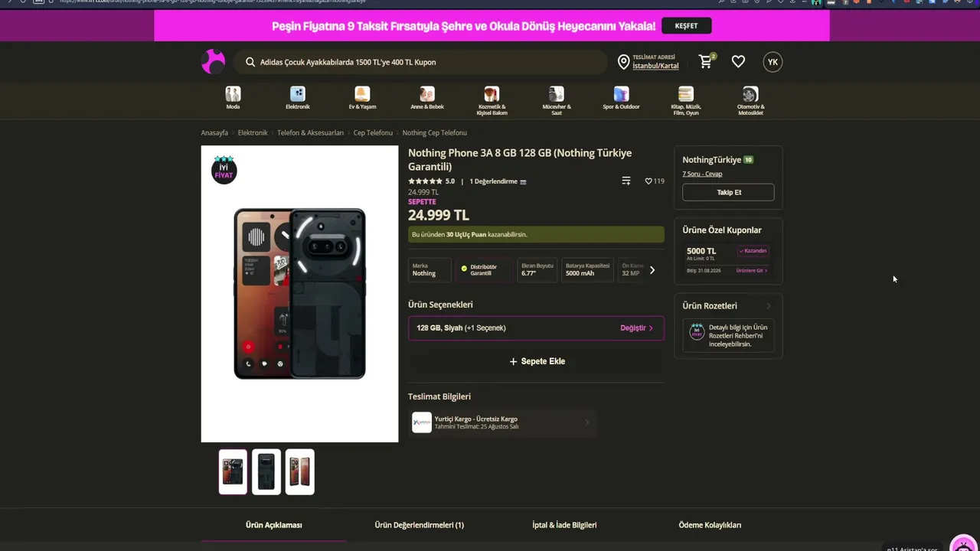This screenshot has width=980, height=551.
Task: Open Nothing Cep Telefonu breadcrumb
Action: coord(435,133)
